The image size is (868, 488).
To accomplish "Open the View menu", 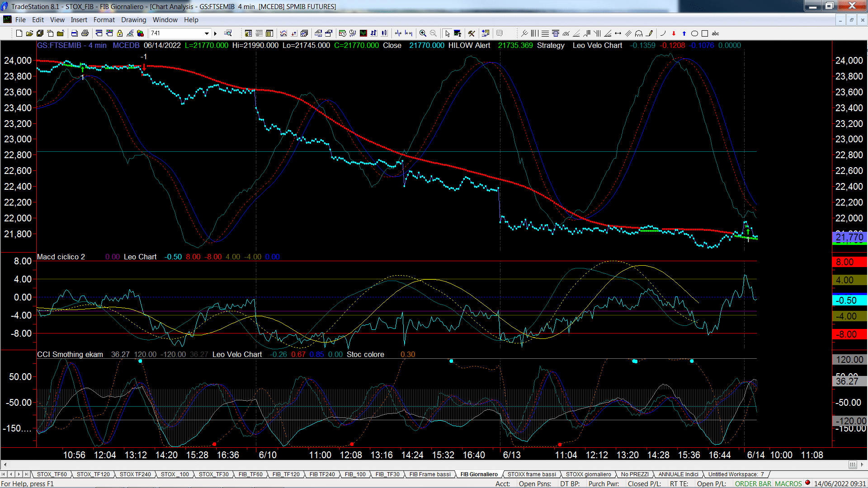I will pyautogui.click(x=57, y=20).
